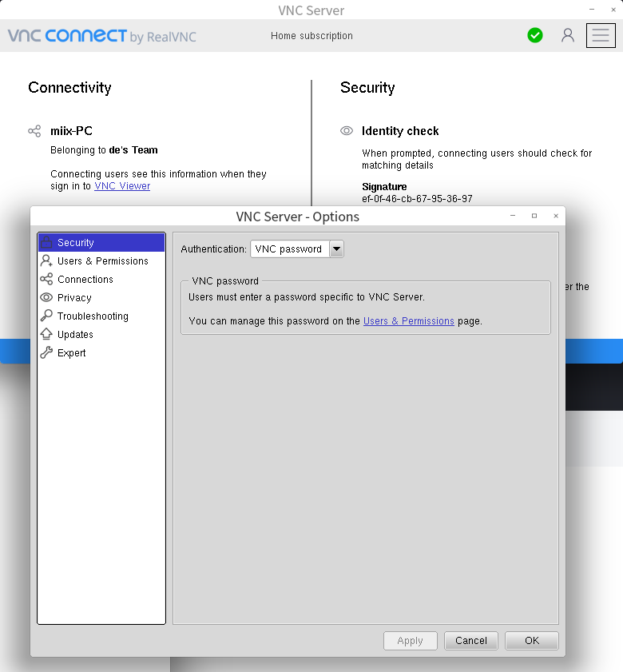
Task: Click the person icon for Users & Permissions
Action: pyautogui.click(x=46, y=260)
